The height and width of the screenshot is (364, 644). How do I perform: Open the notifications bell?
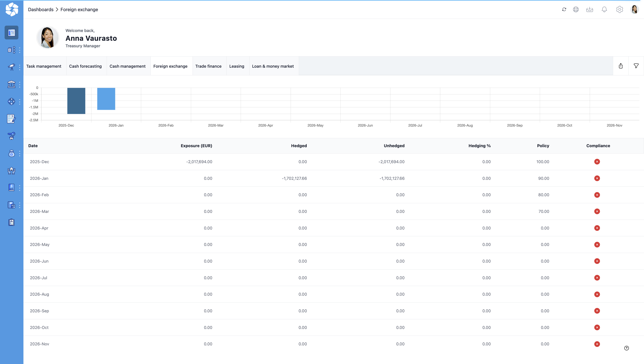[x=604, y=9]
